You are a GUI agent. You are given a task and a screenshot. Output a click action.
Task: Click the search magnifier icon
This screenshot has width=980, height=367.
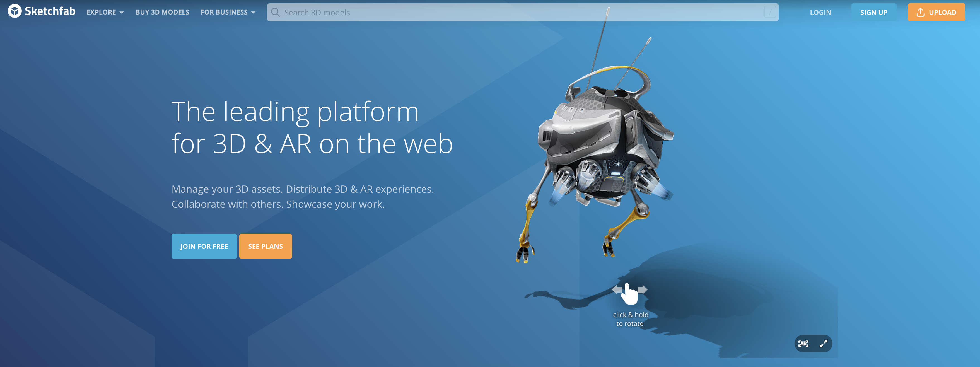click(276, 13)
